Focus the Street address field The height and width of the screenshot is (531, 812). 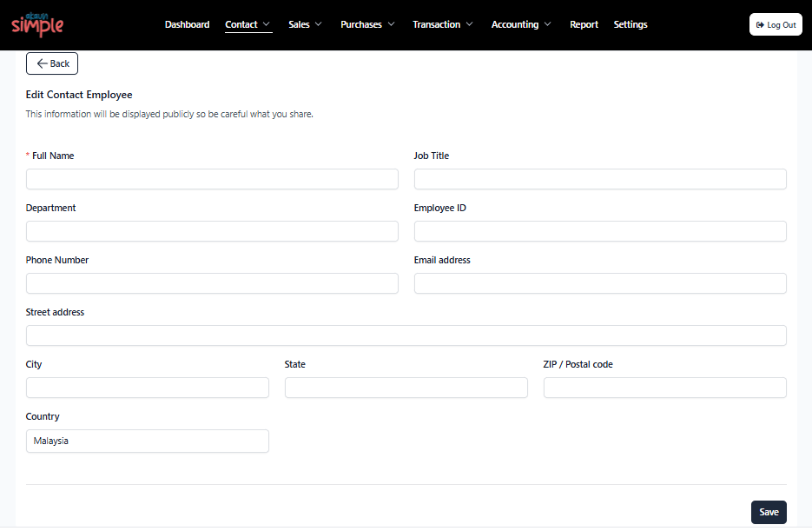[406, 335]
